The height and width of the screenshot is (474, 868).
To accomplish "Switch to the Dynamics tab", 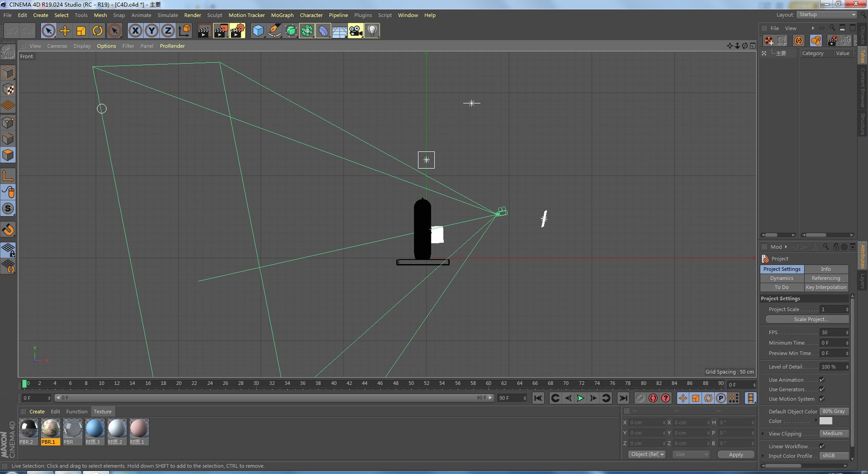I will point(782,278).
